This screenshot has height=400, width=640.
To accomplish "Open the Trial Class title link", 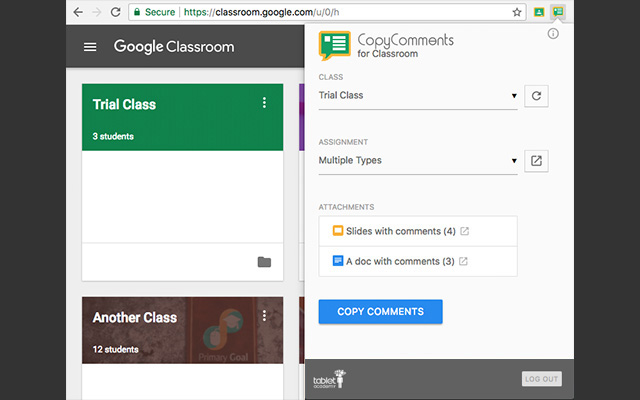I will (x=124, y=104).
